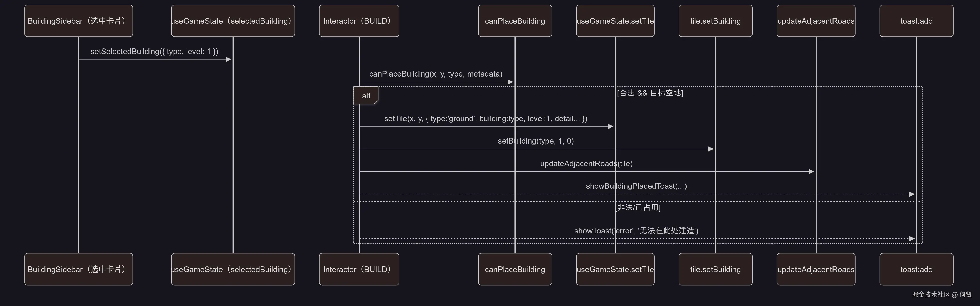Click the top useGameState (selectedBuilding) box
The width and height of the screenshot is (980, 306).
[233, 21]
